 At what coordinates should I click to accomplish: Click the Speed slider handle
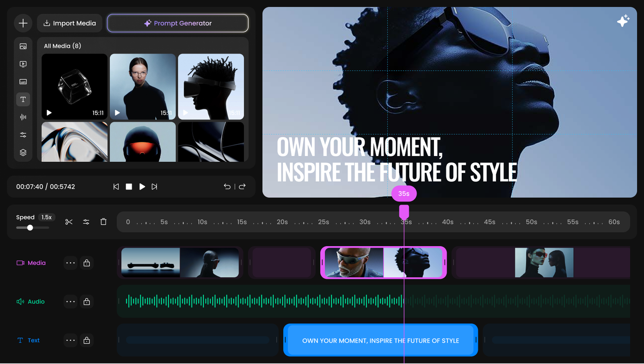30,228
